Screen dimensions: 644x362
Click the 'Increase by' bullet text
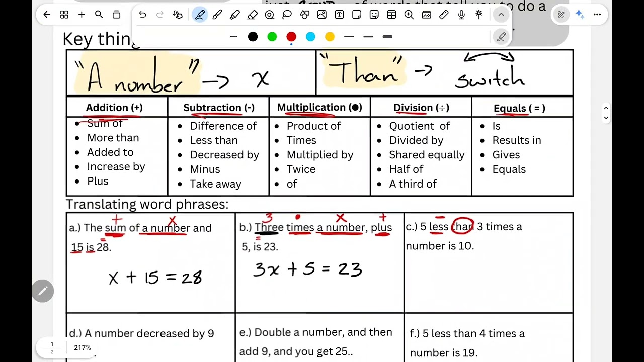[x=116, y=167]
